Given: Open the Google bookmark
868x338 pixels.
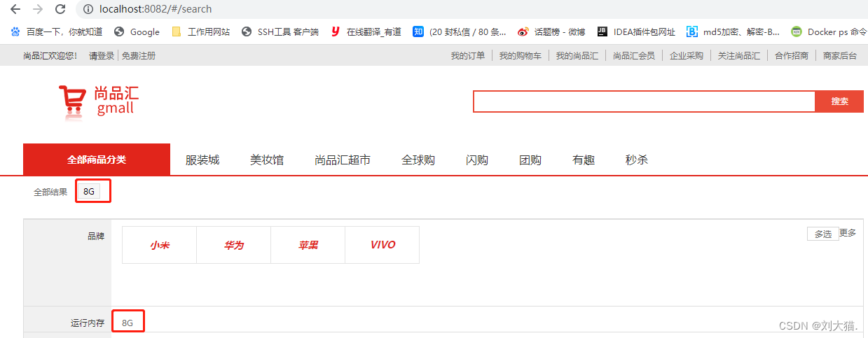Looking at the screenshot, I should 137,31.
